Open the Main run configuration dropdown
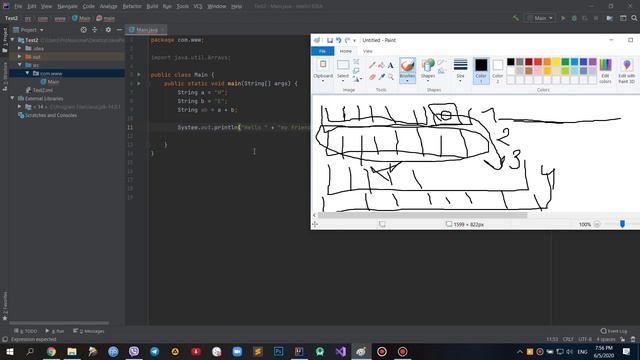 540,18
